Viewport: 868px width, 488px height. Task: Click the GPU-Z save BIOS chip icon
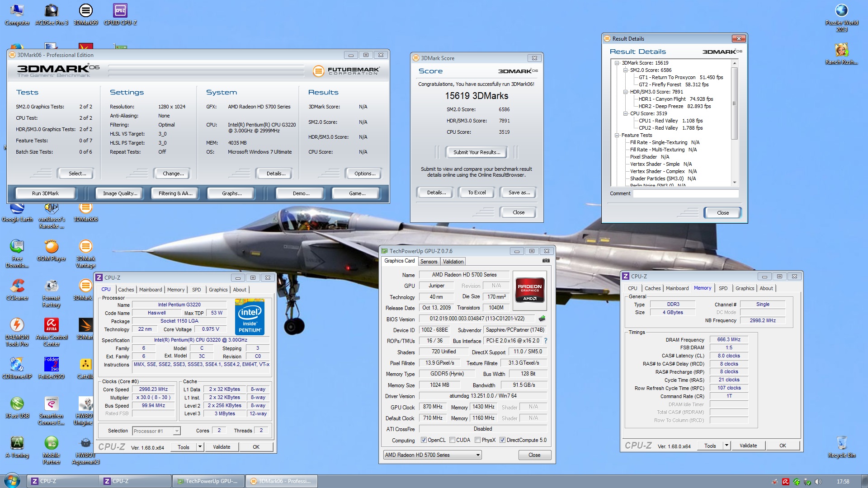point(542,319)
